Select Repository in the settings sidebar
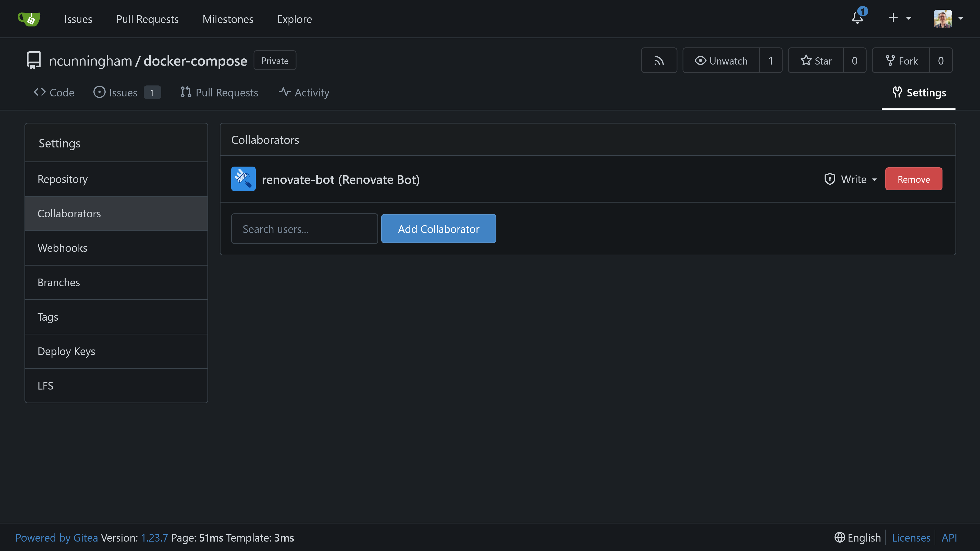Screen dimensions: 980x551 tap(116, 179)
